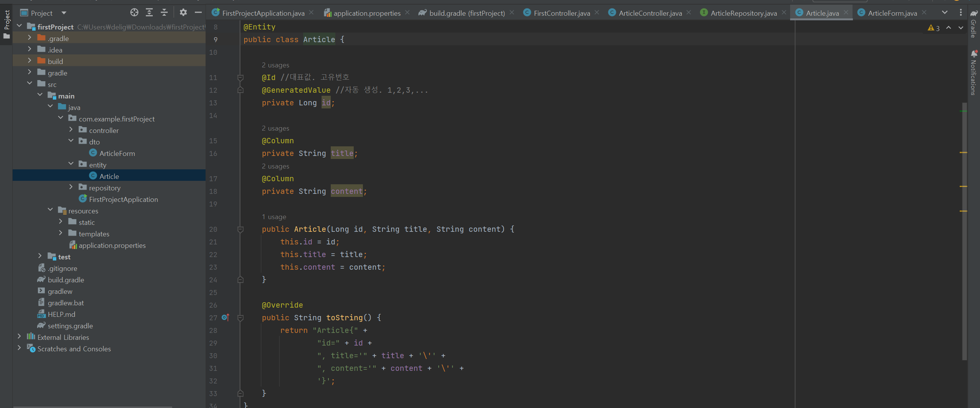Click the firstProject root node

[56, 27]
